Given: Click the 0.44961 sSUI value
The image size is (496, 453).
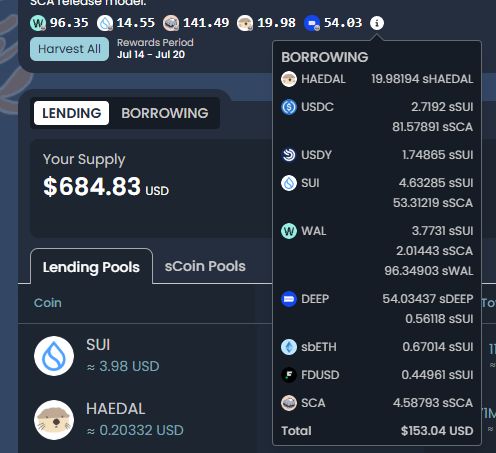Looking at the screenshot, I should click(437, 375).
